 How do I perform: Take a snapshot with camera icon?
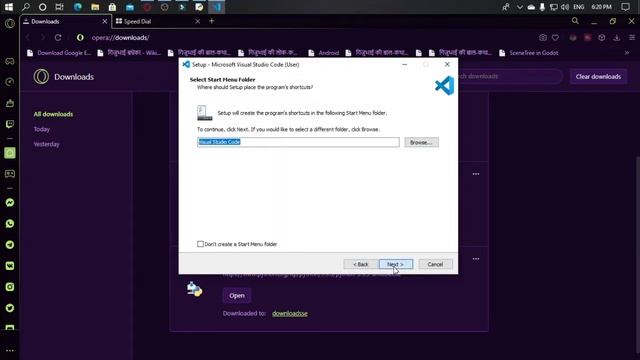pos(542,38)
